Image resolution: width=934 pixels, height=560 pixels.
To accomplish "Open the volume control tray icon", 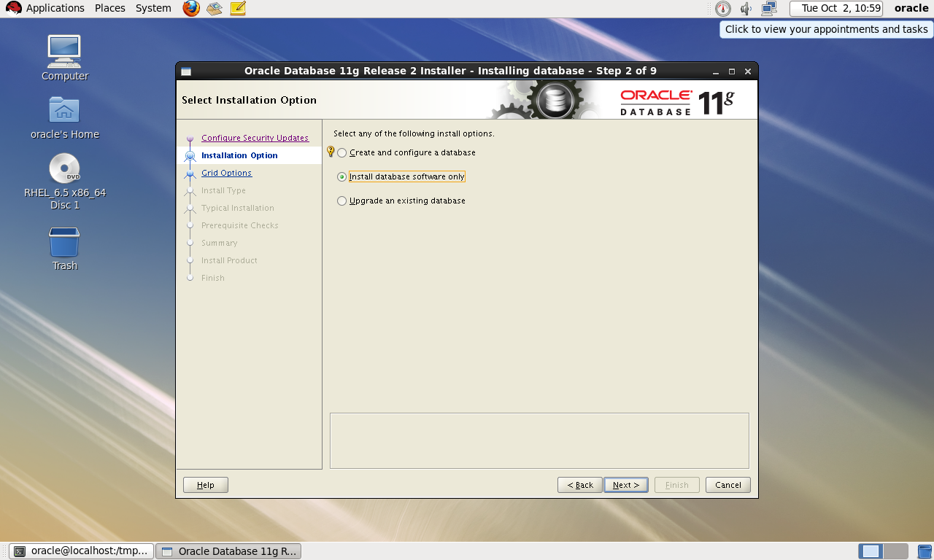I will click(746, 9).
